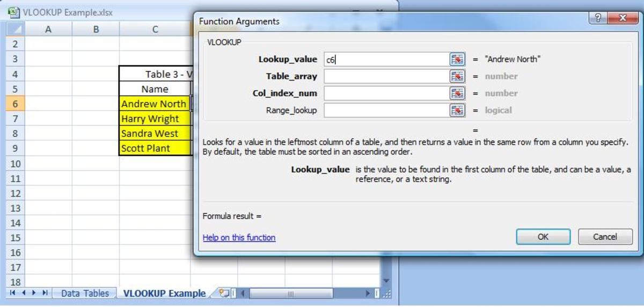Click into the Table_array input field
Image resolution: width=644 pixels, height=307 pixels.
pyautogui.click(x=386, y=76)
